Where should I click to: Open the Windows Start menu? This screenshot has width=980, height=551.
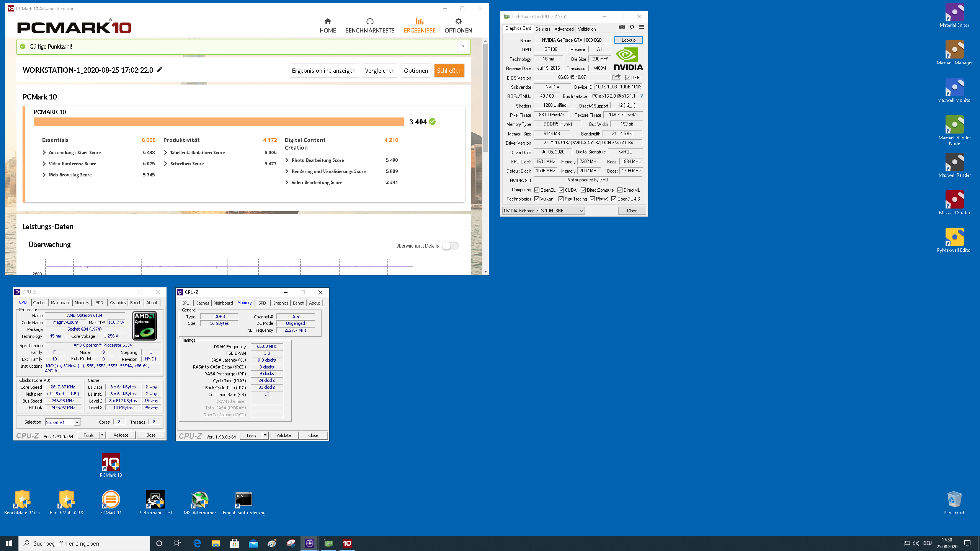coord(9,543)
